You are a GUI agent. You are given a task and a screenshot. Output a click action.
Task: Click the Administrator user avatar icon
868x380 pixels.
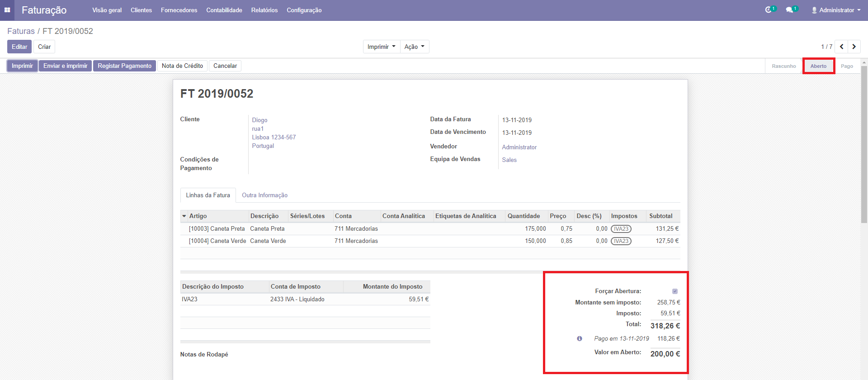(814, 10)
